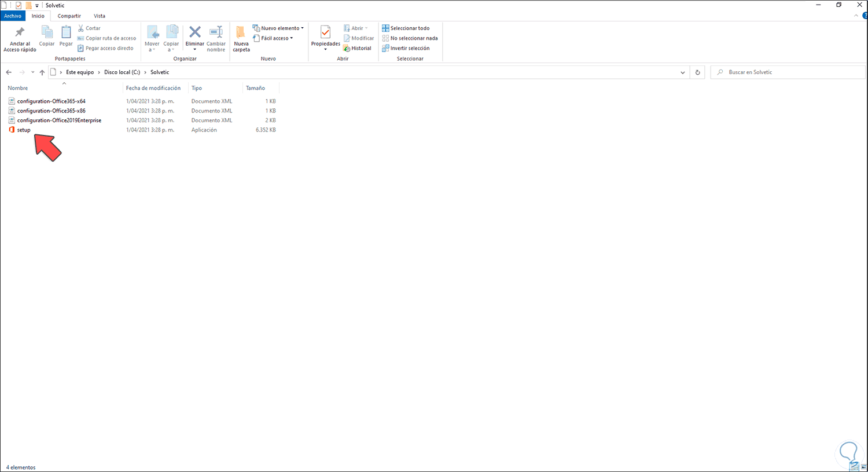Click the date of configuration-Office2019Enterprise
The image size is (868, 472).
click(150, 120)
